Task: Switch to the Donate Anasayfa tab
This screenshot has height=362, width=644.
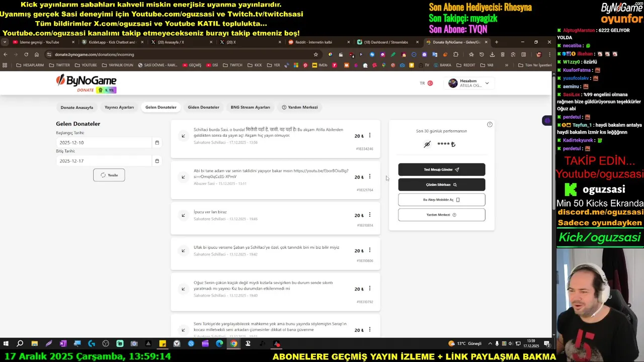Action: (77, 108)
